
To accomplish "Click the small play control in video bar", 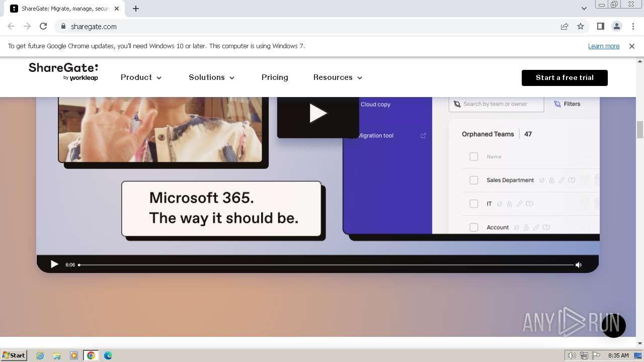I will point(54,264).
